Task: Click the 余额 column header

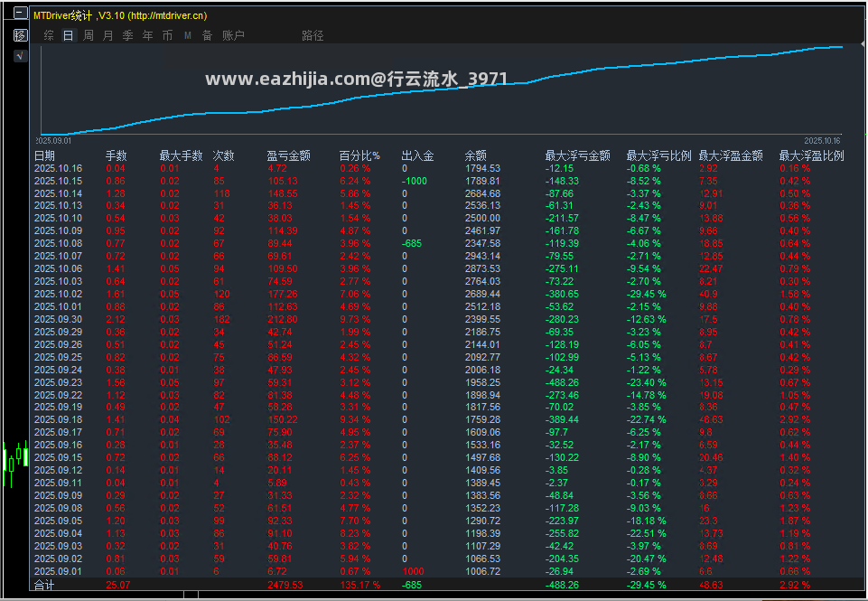Action: 475,155
